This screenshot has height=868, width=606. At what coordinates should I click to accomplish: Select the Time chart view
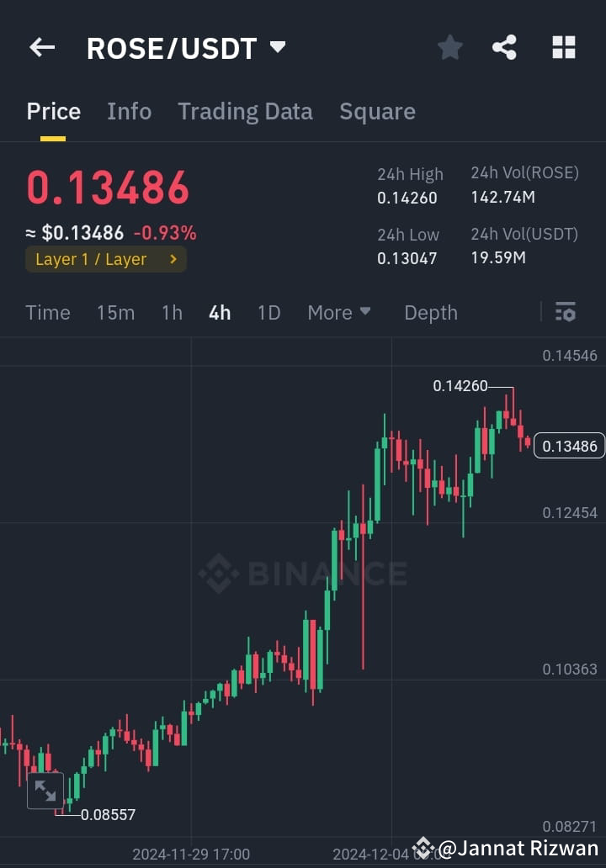pyautogui.click(x=47, y=312)
